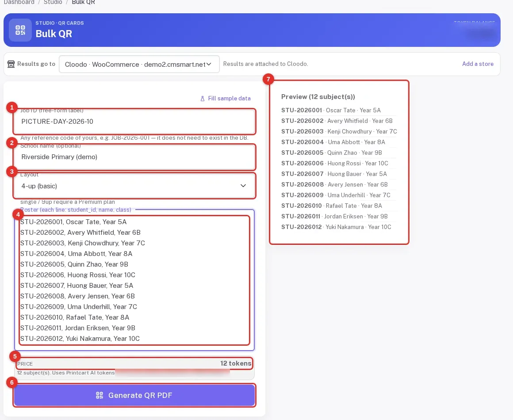Click the PRICE label
Screen dimensions: 513x420
pyautogui.click(x=25, y=364)
